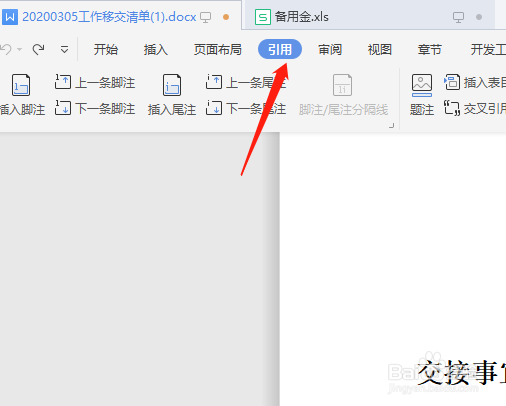The image size is (506, 406).
Task: Click the WPS Writer W icon on document tab
Action: [10, 17]
